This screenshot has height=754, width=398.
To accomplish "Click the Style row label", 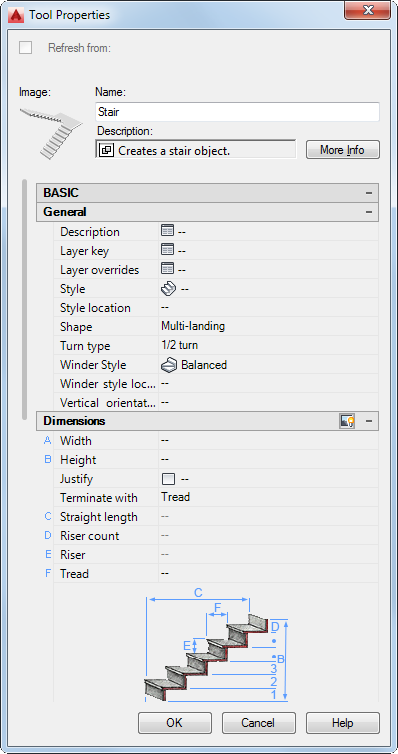I will tap(73, 289).
